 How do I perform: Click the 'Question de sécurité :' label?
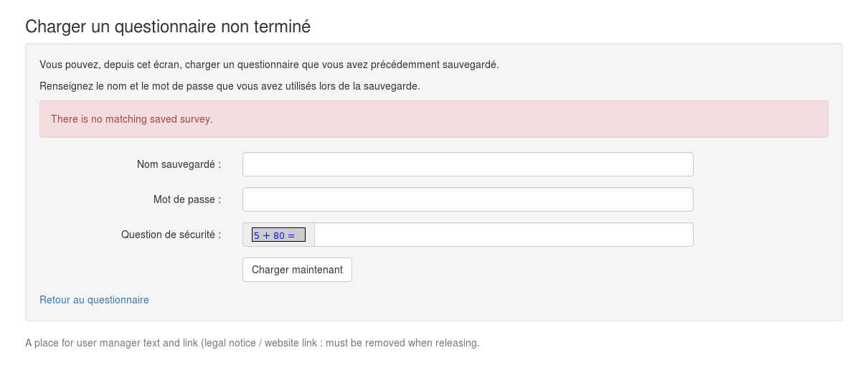point(171,235)
